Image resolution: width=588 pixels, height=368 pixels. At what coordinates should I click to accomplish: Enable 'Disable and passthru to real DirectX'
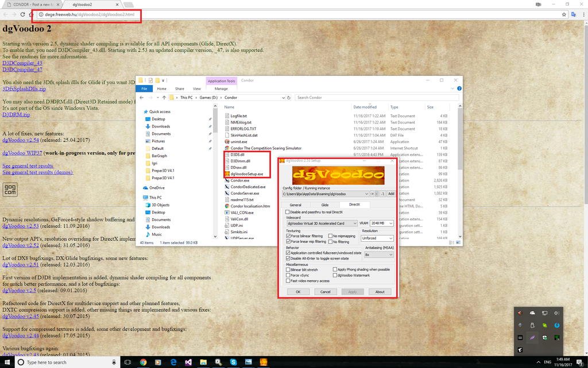tap(288, 212)
